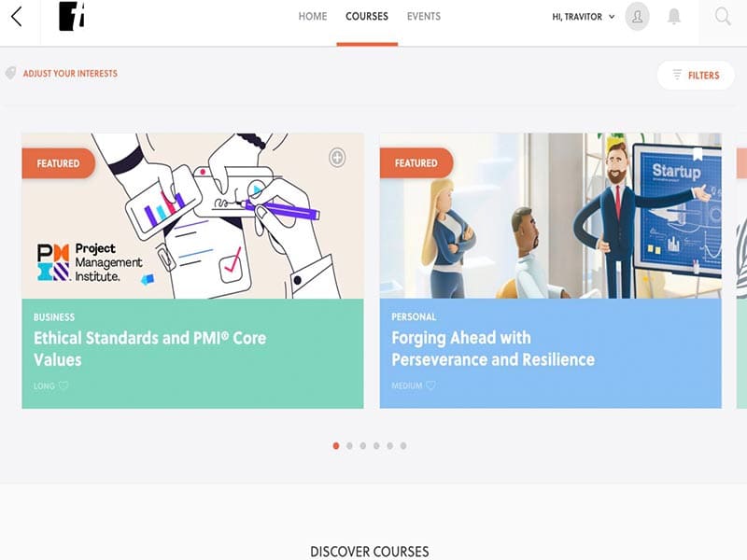This screenshot has height=560, width=747.
Task: Jump to the last carousel page dot
Action: (403, 446)
